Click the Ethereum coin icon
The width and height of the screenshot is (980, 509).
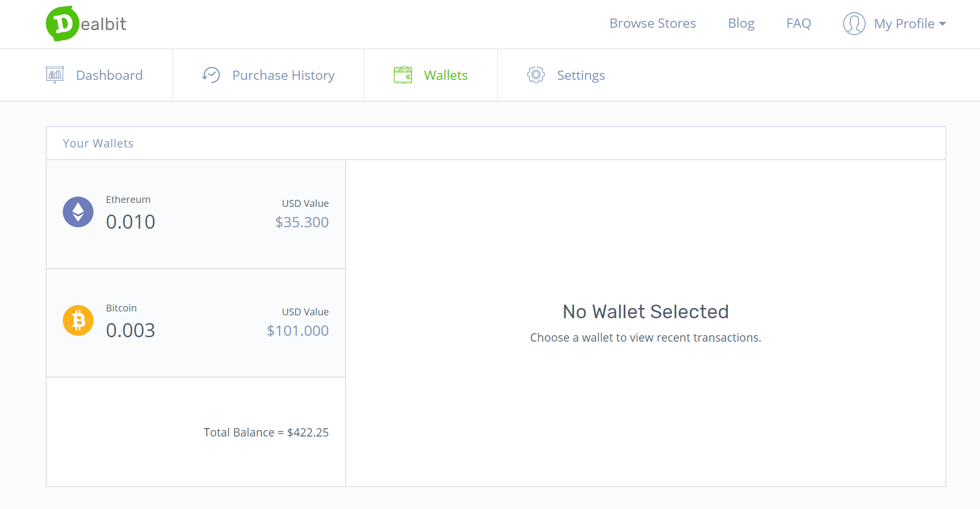(78, 212)
